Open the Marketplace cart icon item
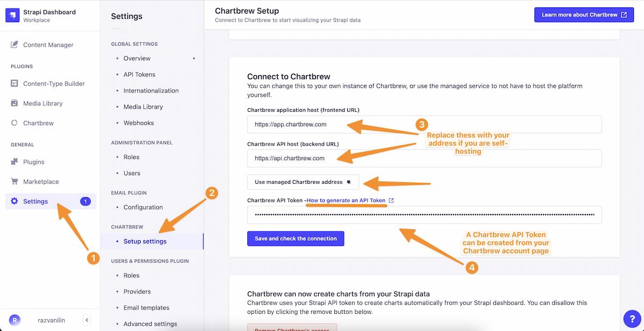This screenshot has height=331, width=644. (x=14, y=182)
